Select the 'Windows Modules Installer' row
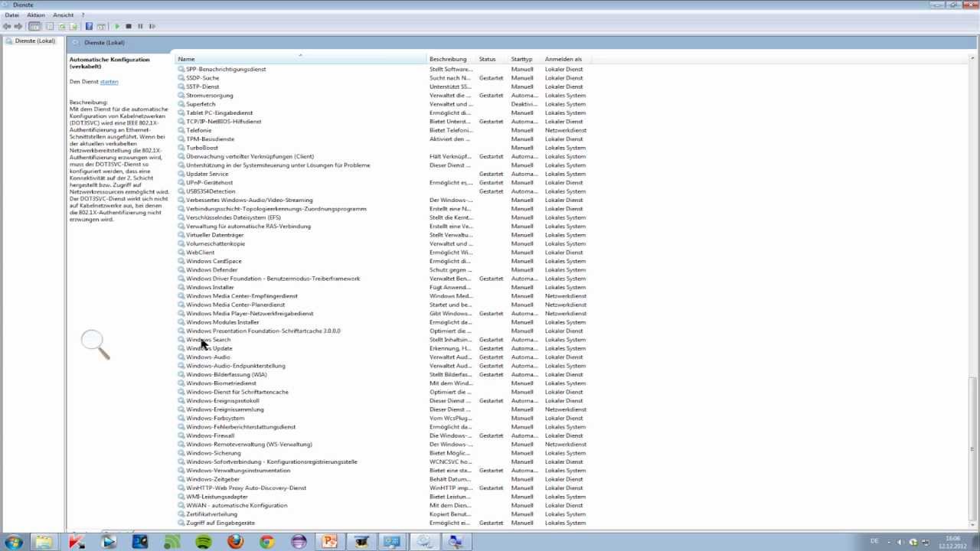 click(x=385, y=322)
